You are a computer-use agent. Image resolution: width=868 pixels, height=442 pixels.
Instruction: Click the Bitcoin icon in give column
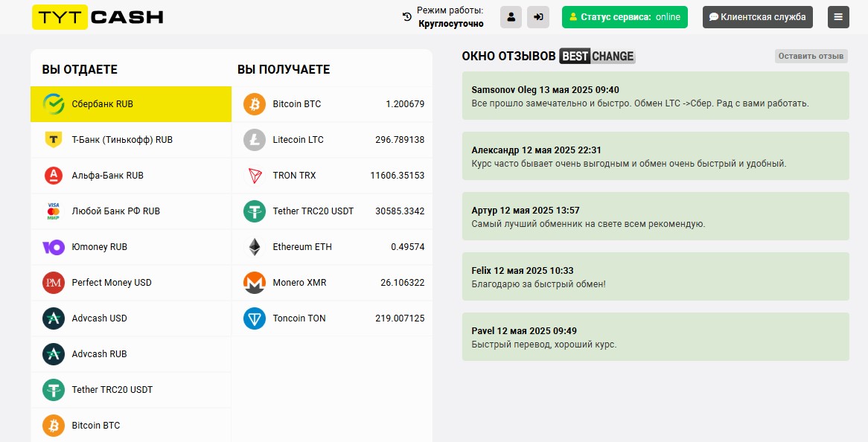click(54, 426)
